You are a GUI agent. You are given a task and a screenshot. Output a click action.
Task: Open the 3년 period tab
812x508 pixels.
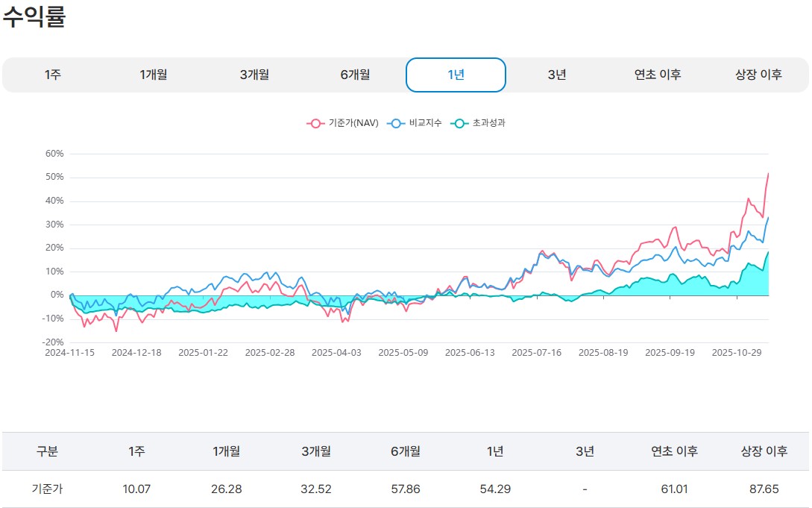pyautogui.click(x=556, y=75)
